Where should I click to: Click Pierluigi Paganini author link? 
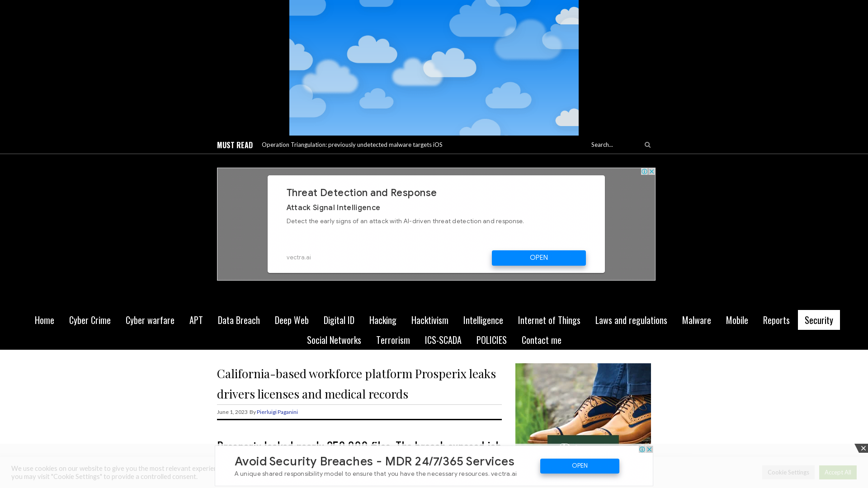277,412
